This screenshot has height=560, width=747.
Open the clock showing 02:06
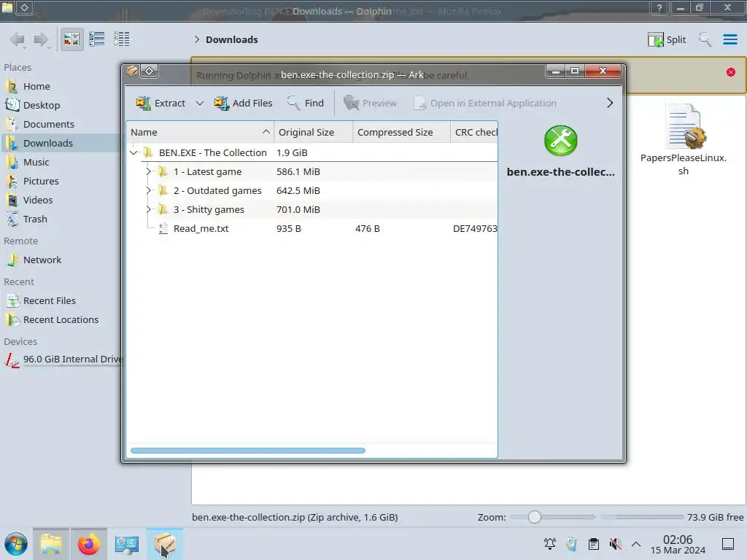coord(678,545)
